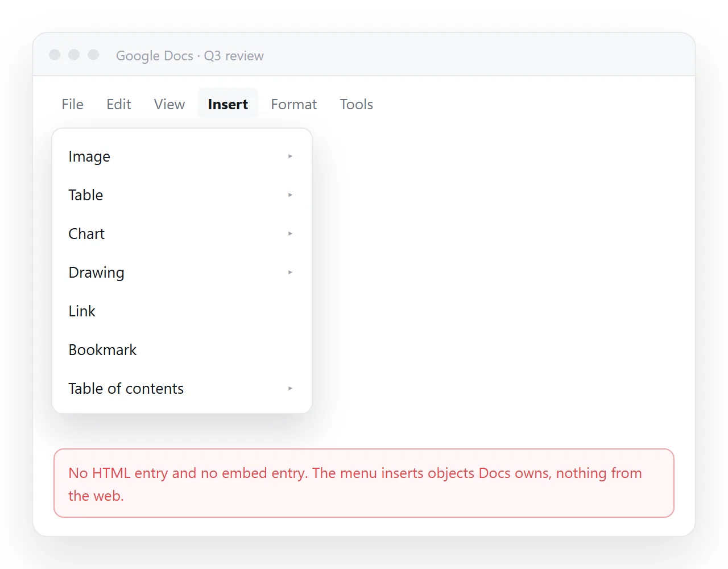The width and height of the screenshot is (728, 569).
Task: Expand the Image submenu arrow
Action: (x=290, y=156)
